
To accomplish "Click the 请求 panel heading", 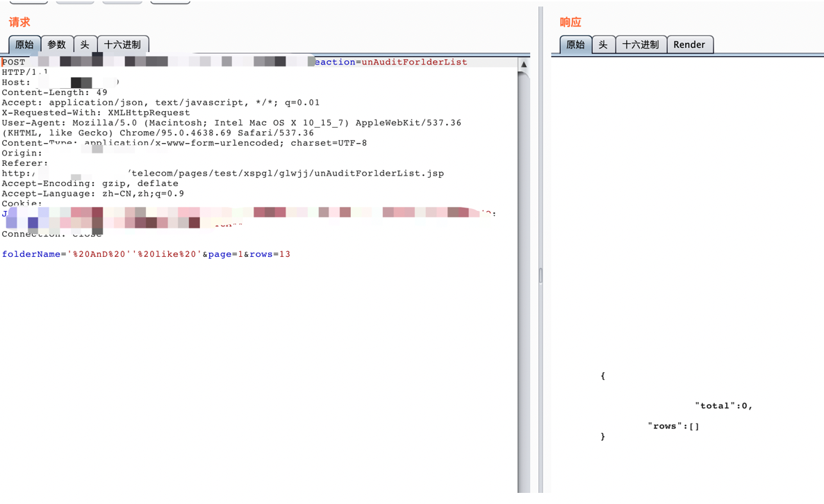I will click(19, 22).
